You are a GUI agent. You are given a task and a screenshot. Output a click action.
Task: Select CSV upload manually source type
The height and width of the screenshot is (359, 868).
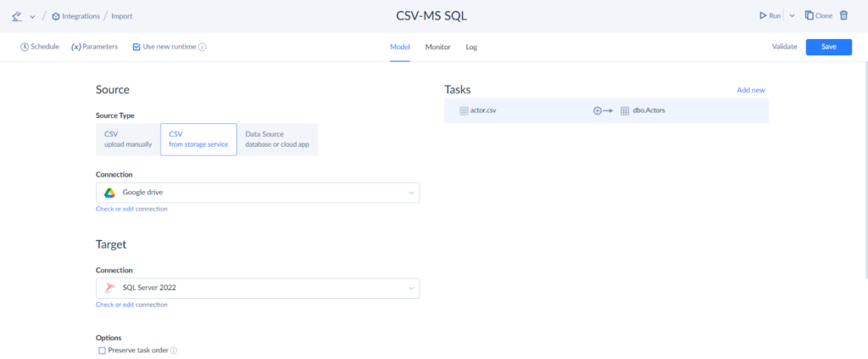127,139
